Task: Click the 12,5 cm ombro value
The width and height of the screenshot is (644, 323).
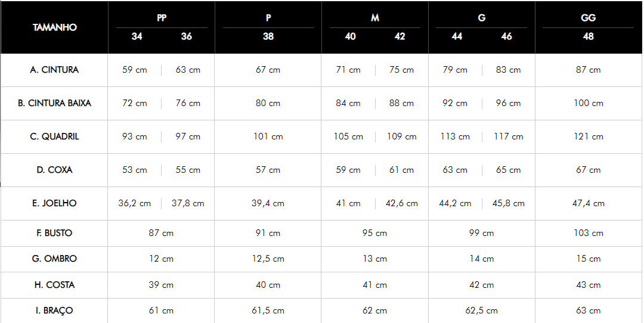Action: [268, 259]
